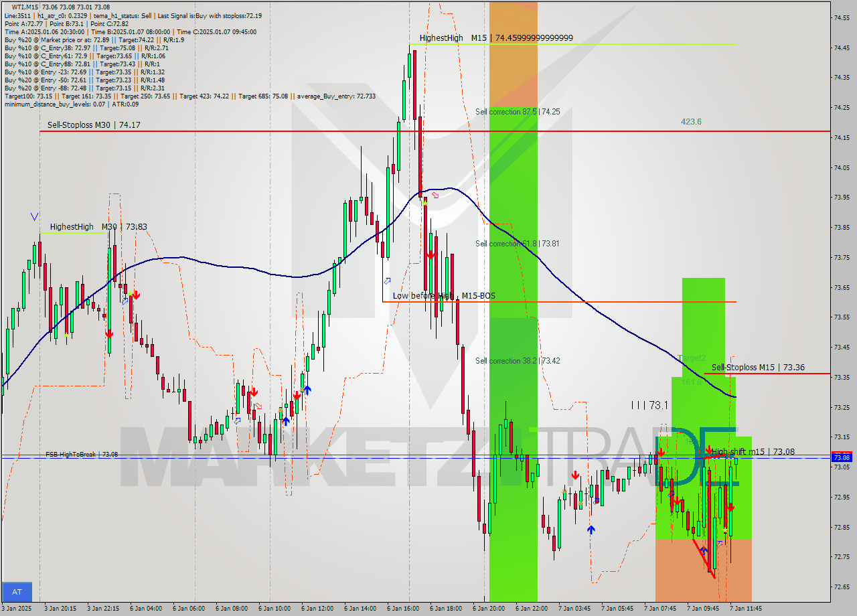Click the HighestHigh M30 | 73.83 label
The image size is (857, 616).
point(98,227)
